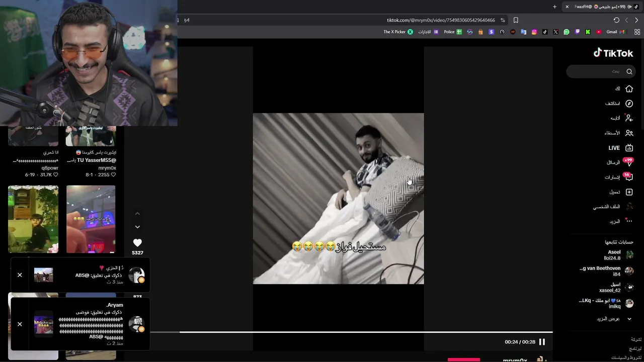644x362 pixels.
Task: Open the Profile avatar in sidebar
Action: pyautogui.click(x=629, y=207)
